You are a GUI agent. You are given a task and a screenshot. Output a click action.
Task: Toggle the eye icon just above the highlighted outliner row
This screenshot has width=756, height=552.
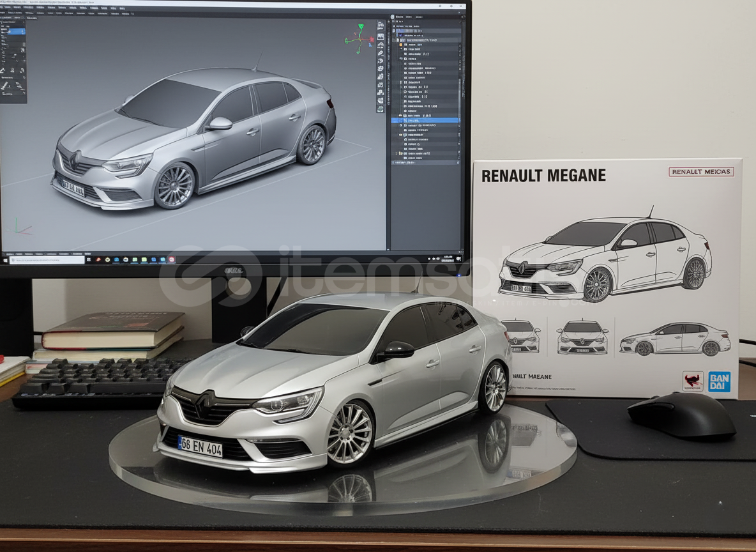pos(401,116)
